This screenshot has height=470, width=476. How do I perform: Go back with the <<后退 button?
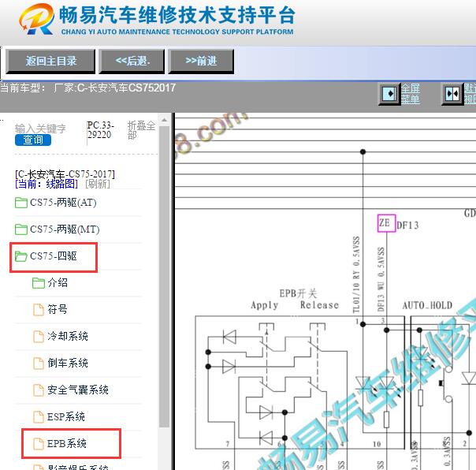click(132, 62)
